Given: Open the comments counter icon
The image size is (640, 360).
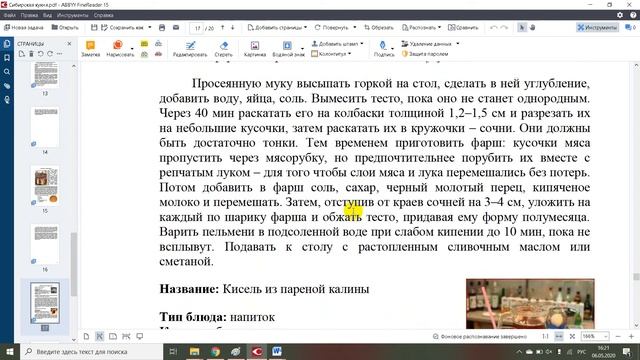Looking at the screenshot, I should click(x=630, y=27).
